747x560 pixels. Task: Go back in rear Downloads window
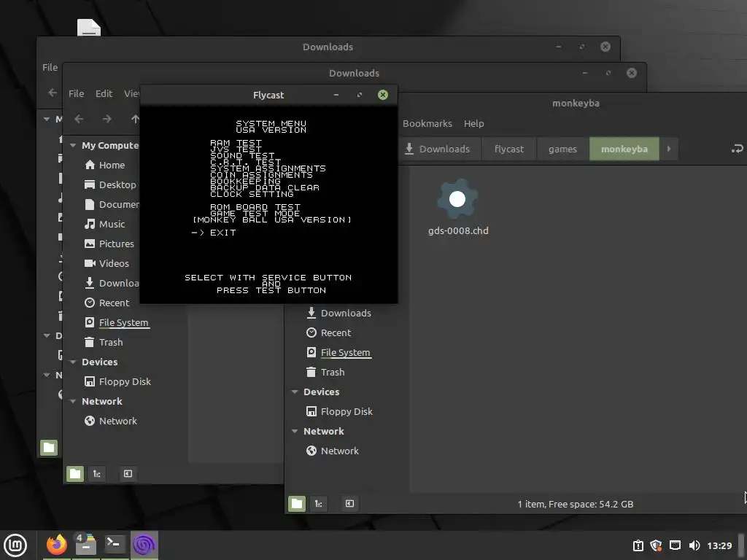[x=53, y=93]
